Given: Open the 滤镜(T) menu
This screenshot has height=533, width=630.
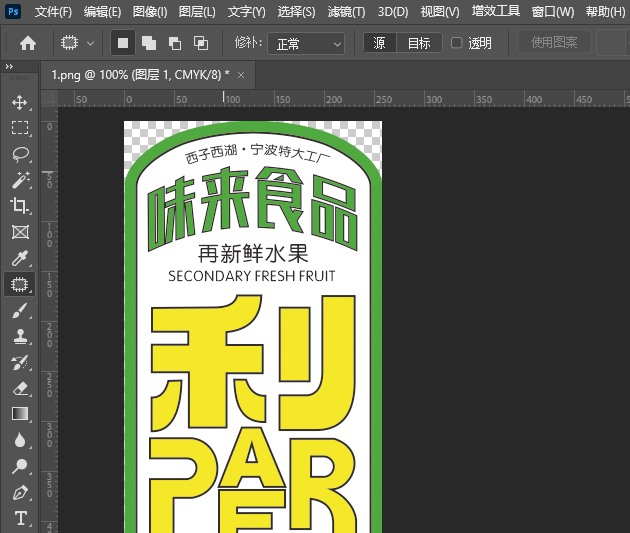Looking at the screenshot, I should pos(346,12).
